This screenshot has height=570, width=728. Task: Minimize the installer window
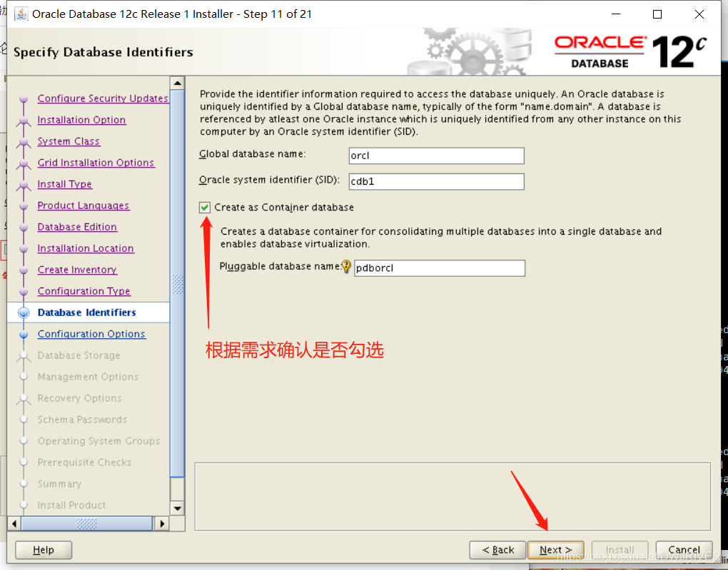tap(616, 14)
